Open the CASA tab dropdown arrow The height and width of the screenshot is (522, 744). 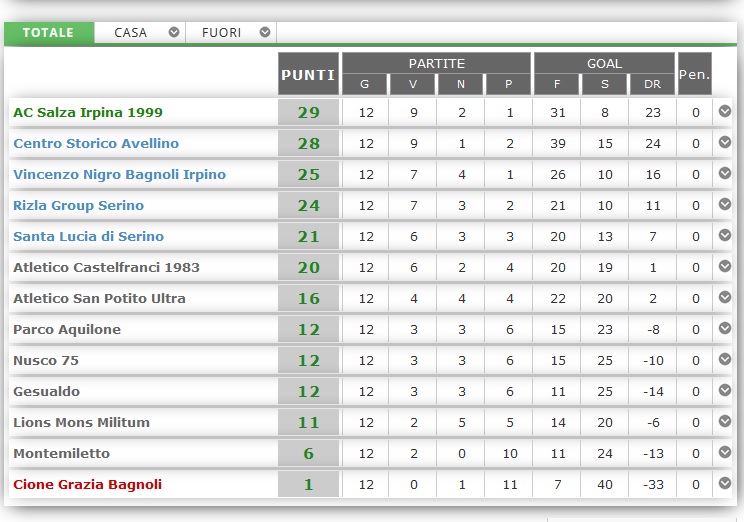tap(174, 32)
